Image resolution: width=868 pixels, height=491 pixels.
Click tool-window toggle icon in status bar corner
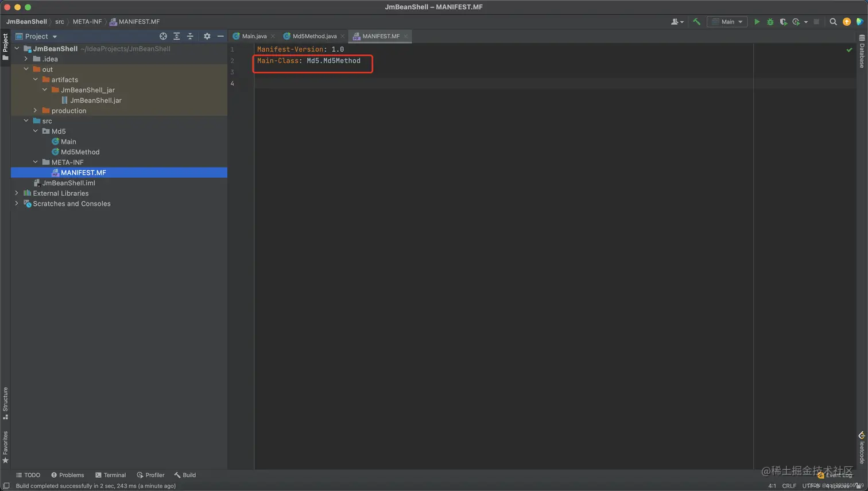pos(6,486)
